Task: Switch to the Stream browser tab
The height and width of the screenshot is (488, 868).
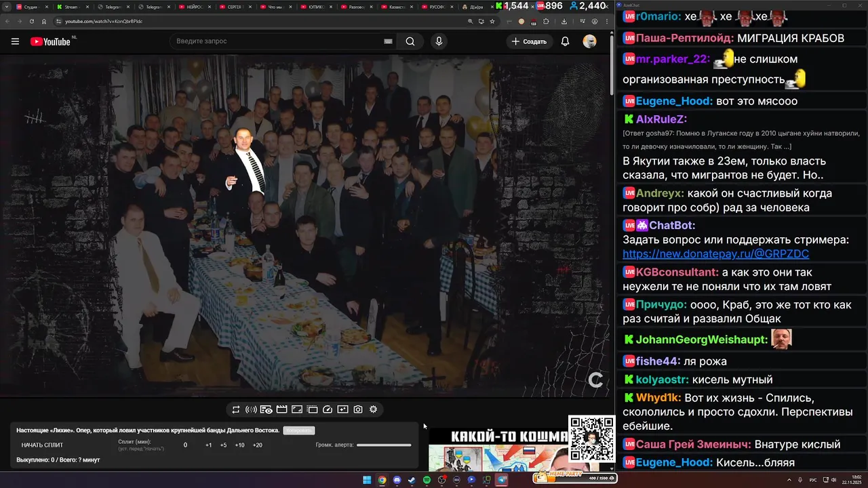Action: coord(71,7)
